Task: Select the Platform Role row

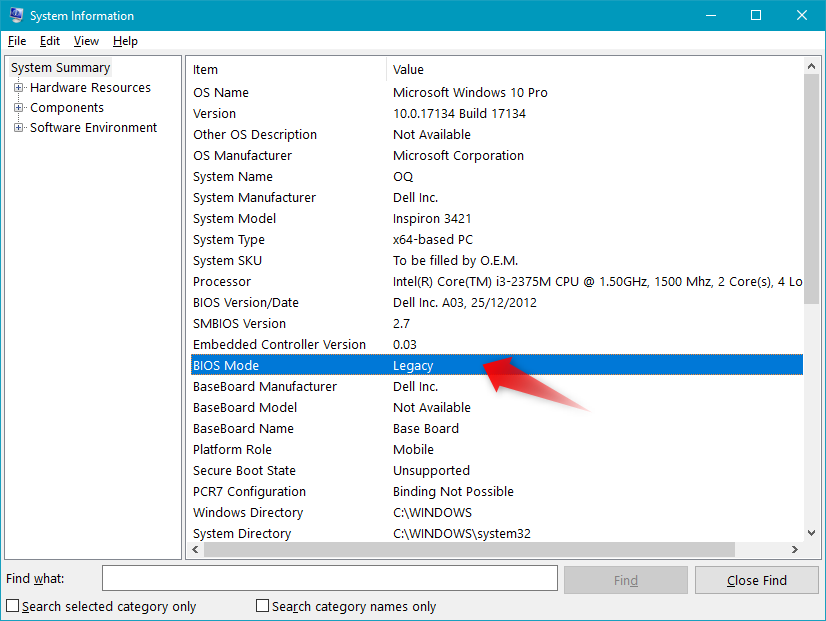Action: [x=497, y=450]
